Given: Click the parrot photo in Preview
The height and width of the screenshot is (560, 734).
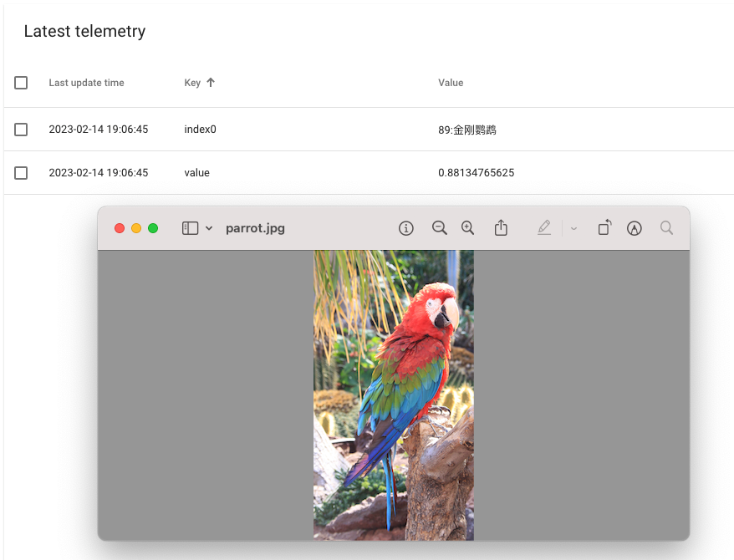Looking at the screenshot, I should pos(393,395).
